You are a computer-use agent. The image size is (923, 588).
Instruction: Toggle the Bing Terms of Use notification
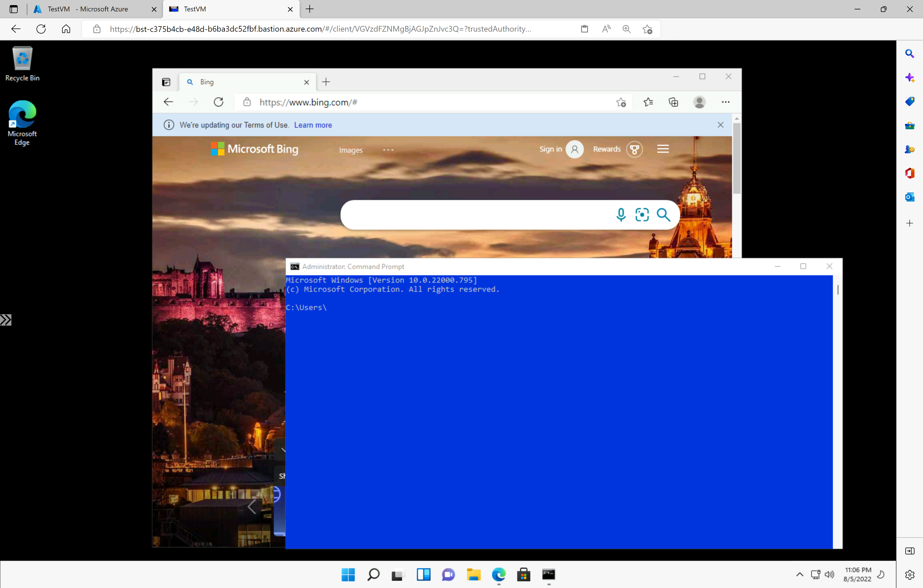pos(720,124)
